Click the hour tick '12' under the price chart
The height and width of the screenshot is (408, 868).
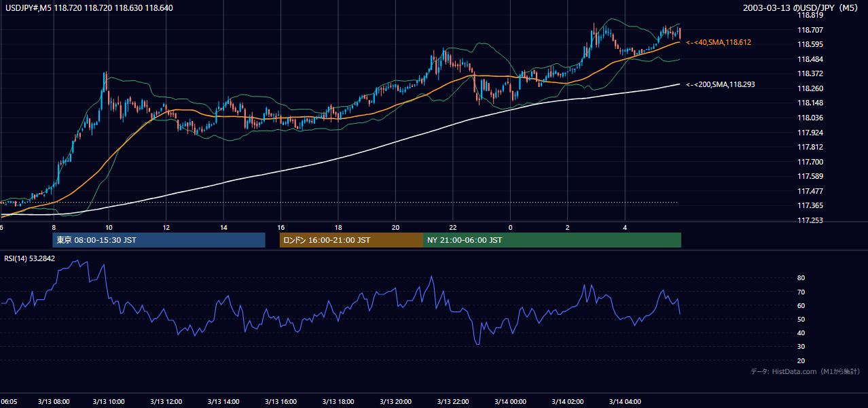166,228
